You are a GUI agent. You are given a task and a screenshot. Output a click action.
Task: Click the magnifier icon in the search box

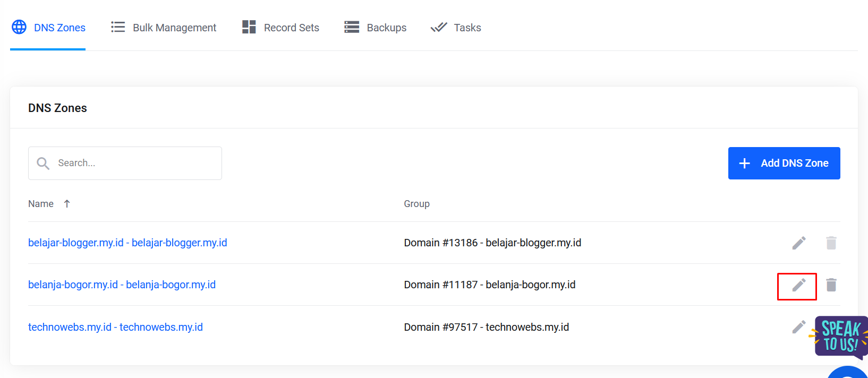point(43,164)
